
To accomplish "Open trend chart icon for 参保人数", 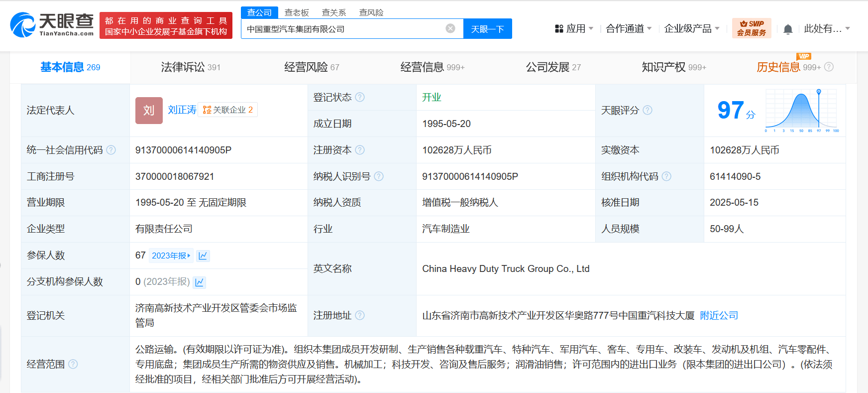I will click(203, 256).
